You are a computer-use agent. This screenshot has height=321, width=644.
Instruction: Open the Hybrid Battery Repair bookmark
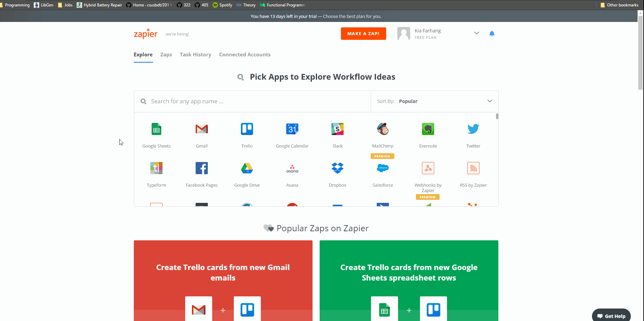(99, 5)
